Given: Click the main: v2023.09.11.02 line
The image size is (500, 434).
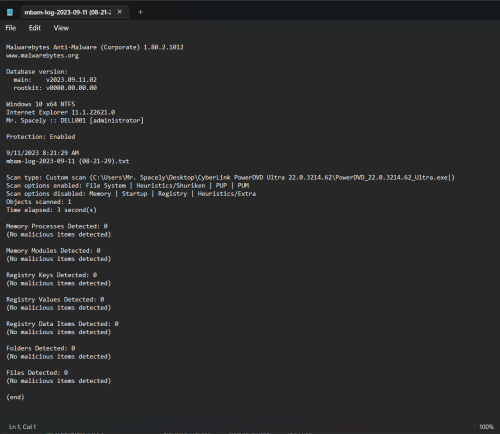Looking at the screenshot, I should [x=55, y=80].
